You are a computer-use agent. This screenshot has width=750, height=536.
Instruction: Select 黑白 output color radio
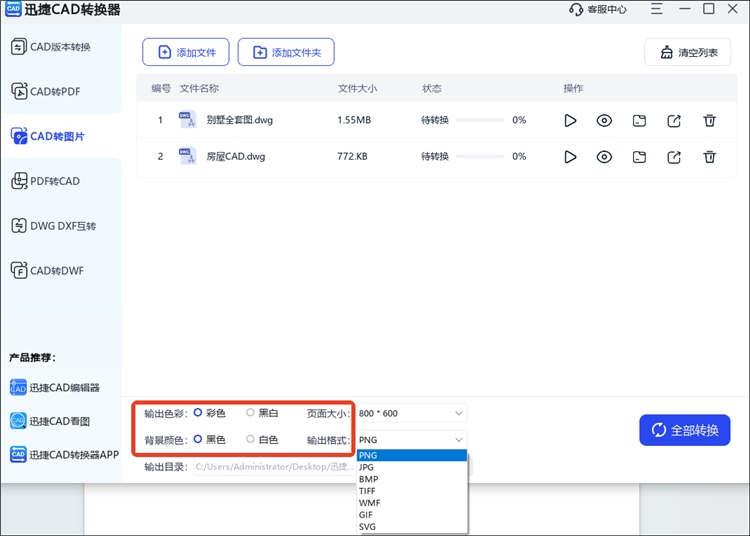pos(250,413)
